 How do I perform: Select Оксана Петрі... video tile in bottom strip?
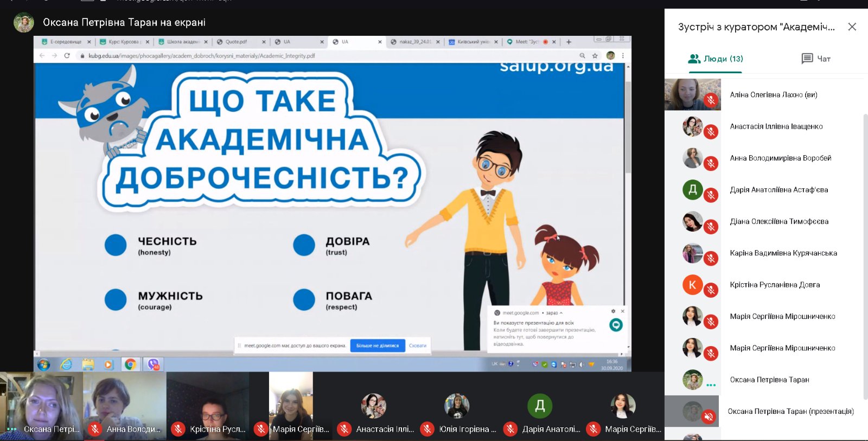pos(41,405)
